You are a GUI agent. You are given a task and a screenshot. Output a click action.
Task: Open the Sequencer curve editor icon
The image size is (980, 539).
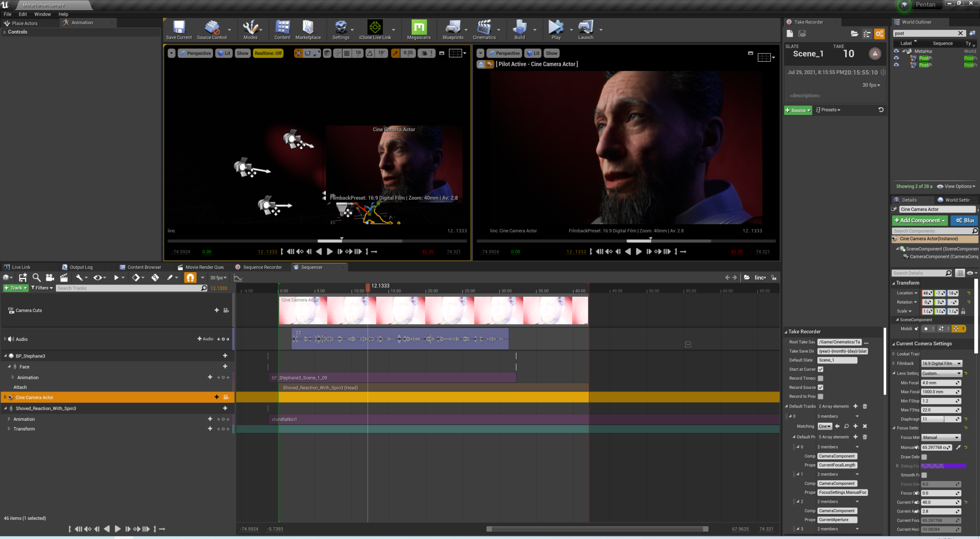238,278
